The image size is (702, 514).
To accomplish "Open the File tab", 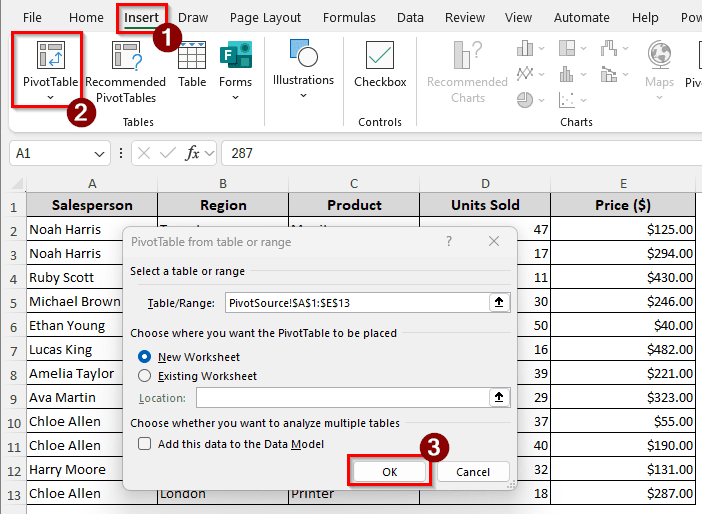I will point(32,17).
